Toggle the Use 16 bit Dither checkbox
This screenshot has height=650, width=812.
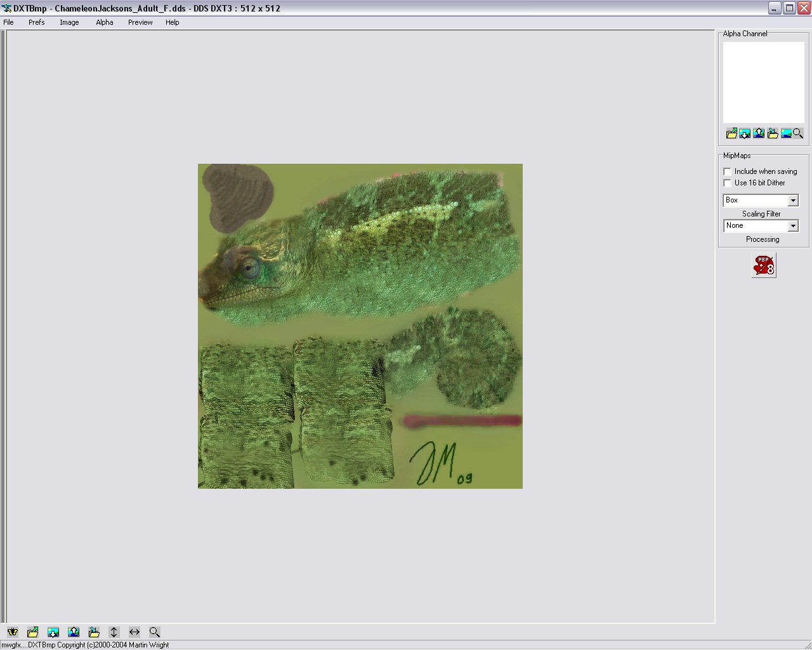[728, 183]
